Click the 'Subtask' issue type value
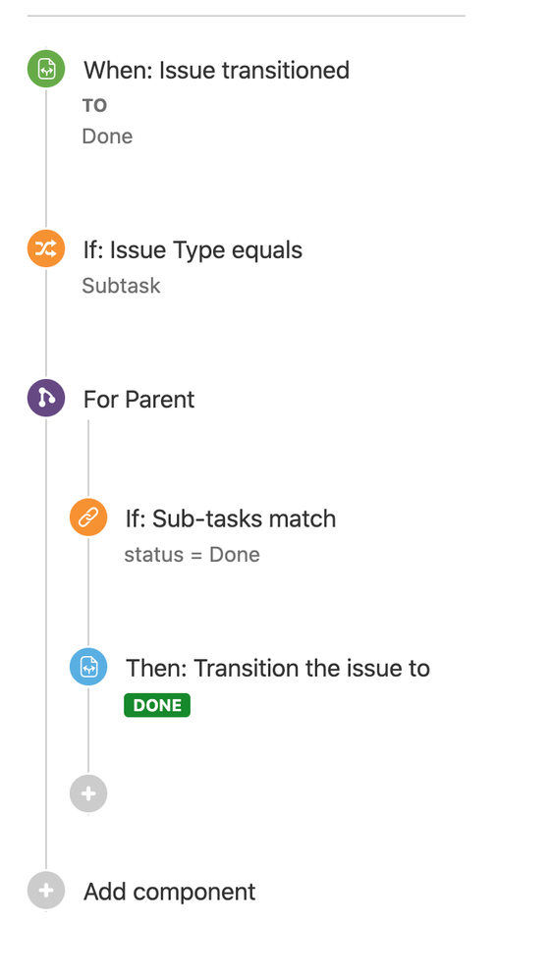 pos(121,286)
